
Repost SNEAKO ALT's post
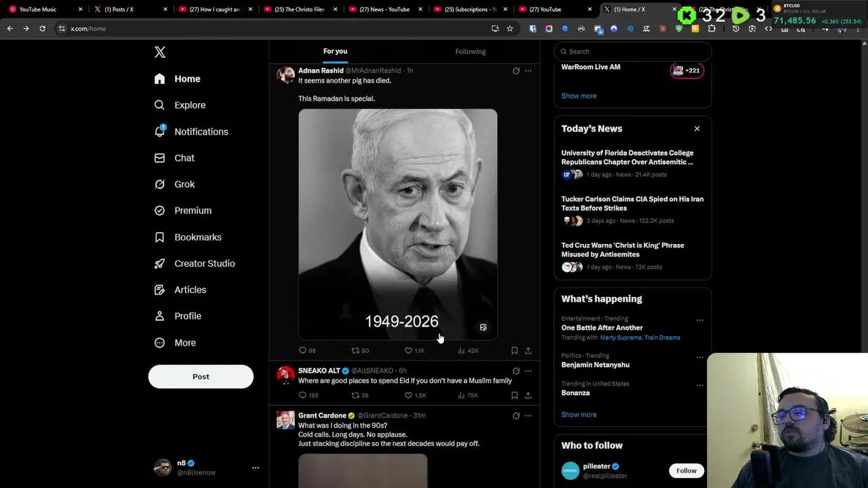pos(359,395)
